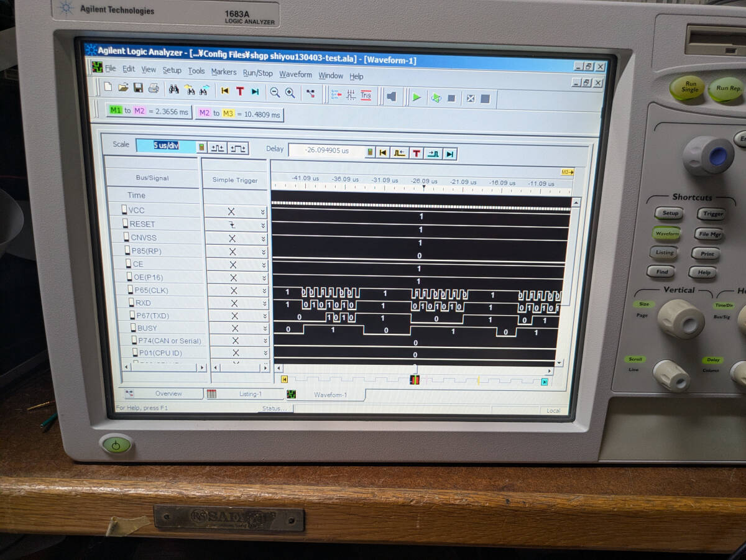
Task: Go to trigger with red T toolbar icon
Action: pyautogui.click(x=240, y=91)
